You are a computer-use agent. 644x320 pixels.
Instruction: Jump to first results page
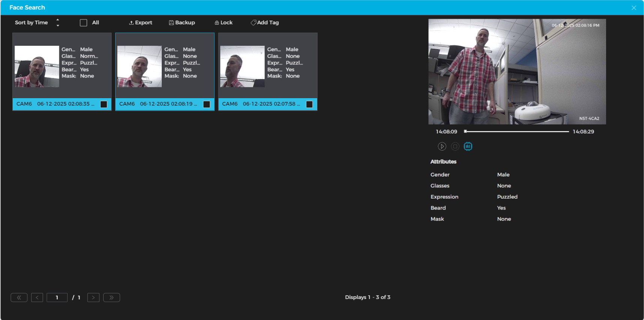pyautogui.click(x=19, y=298)
